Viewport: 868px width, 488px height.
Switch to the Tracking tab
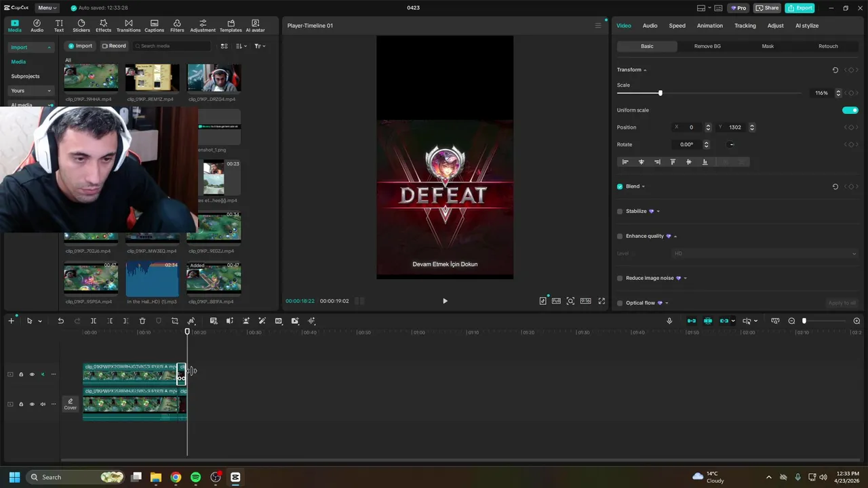(745, 26)
